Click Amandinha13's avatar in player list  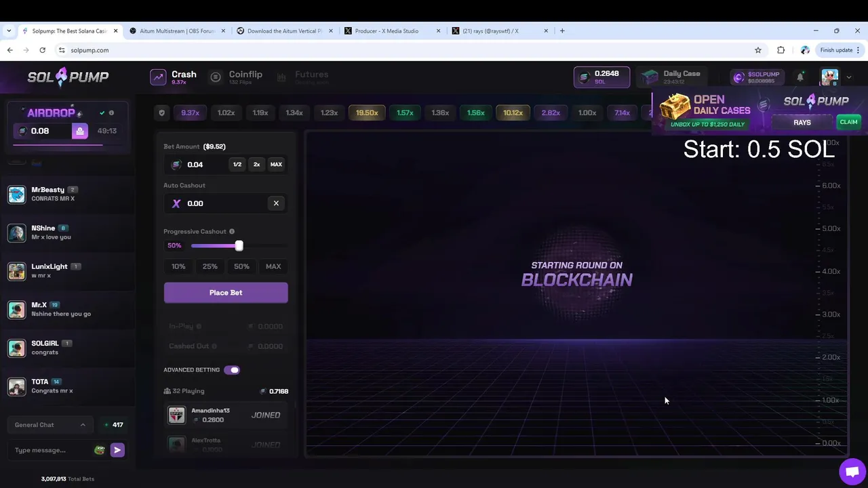tap(176, 415)
